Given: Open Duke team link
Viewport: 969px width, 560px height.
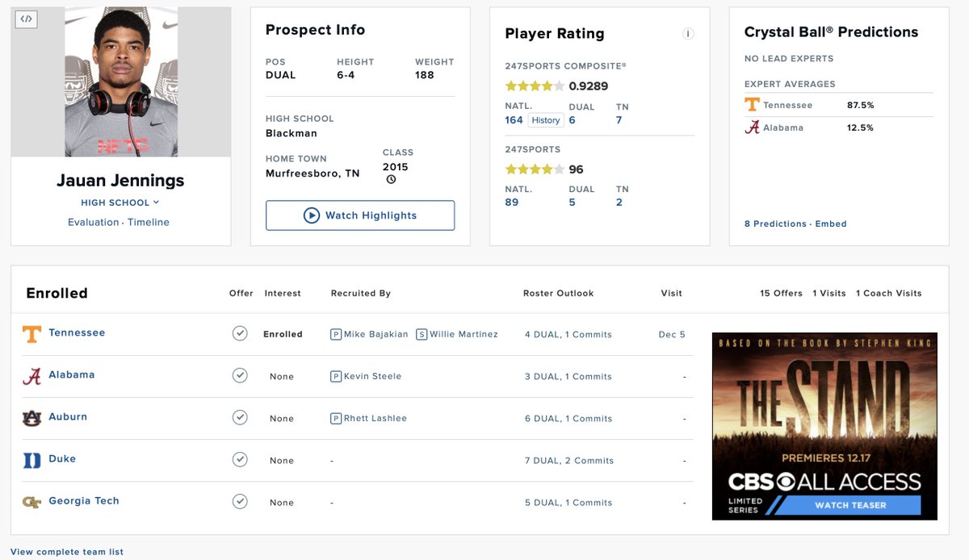Looking at the screenshot, I should tap(62, 458).
